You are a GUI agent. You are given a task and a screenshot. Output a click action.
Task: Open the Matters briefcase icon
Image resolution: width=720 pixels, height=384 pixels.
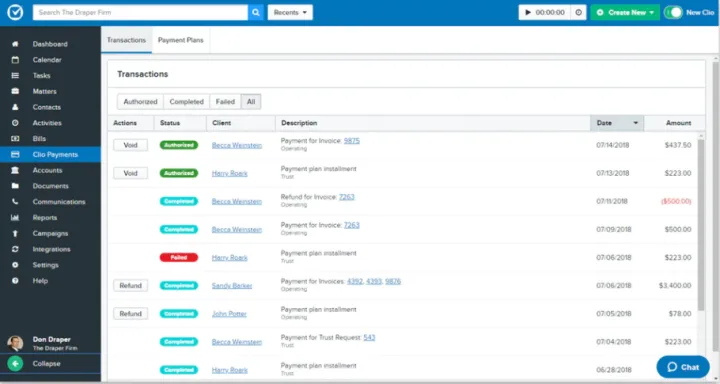point(15,91)
